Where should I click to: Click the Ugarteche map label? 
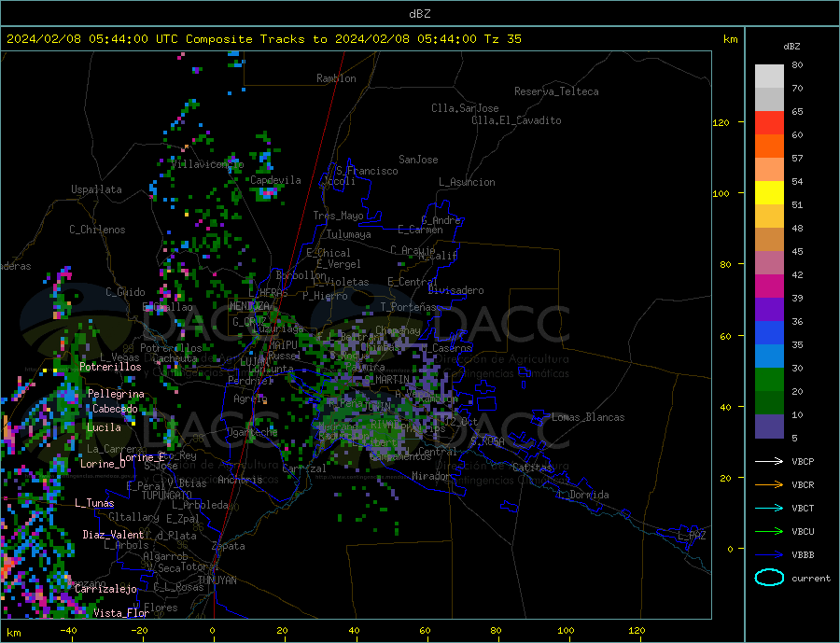[252, 432]
